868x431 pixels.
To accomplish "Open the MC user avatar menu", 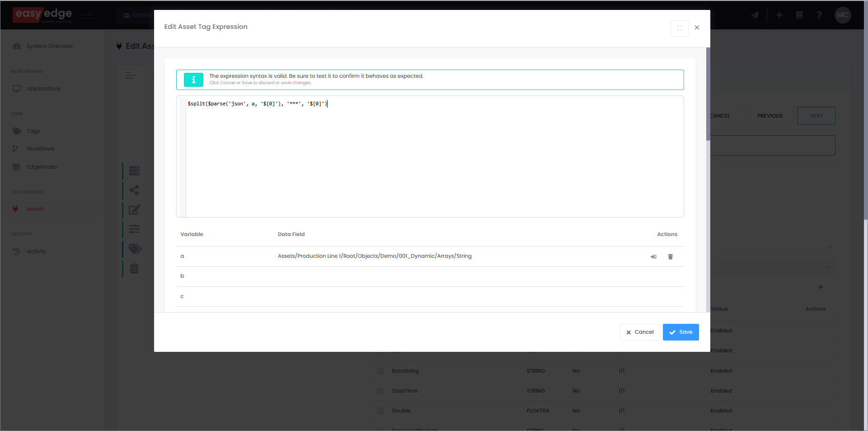I will click(x=842, y=15).
